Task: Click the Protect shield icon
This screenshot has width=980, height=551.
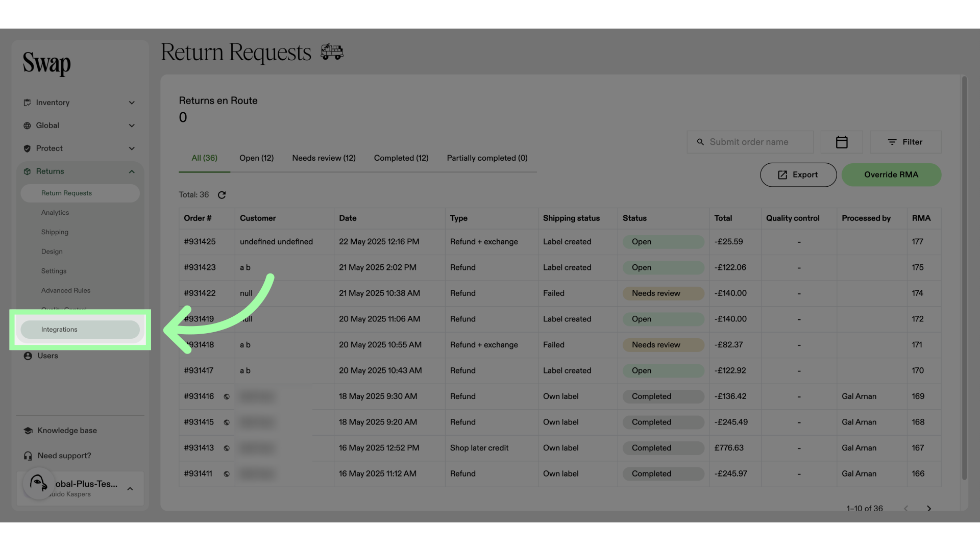Action: point(27,148)
